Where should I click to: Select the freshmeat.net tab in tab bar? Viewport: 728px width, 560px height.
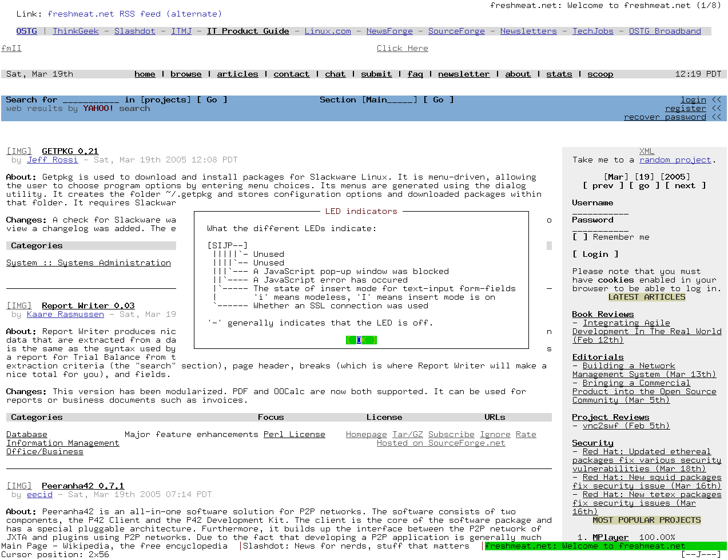(605, 546)
